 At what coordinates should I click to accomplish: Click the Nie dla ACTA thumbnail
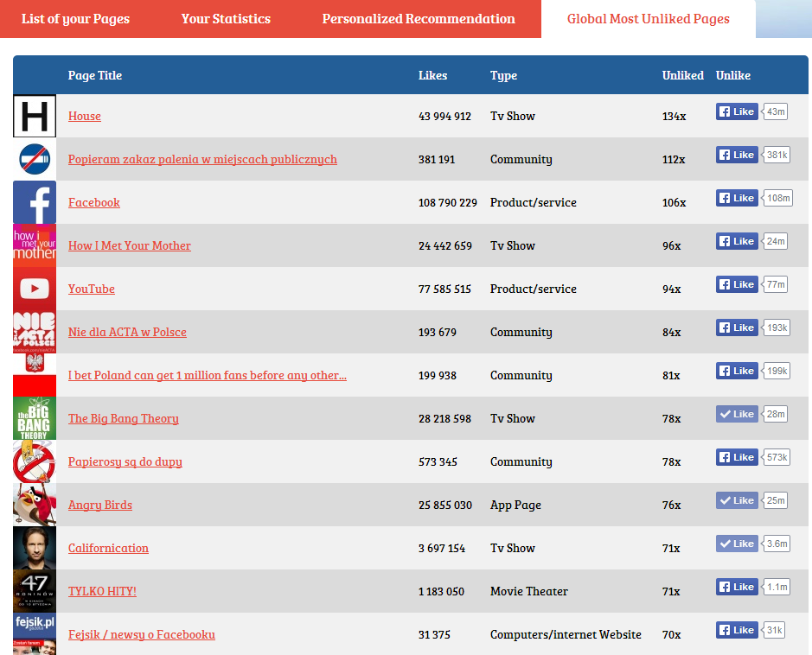(35, 332)
